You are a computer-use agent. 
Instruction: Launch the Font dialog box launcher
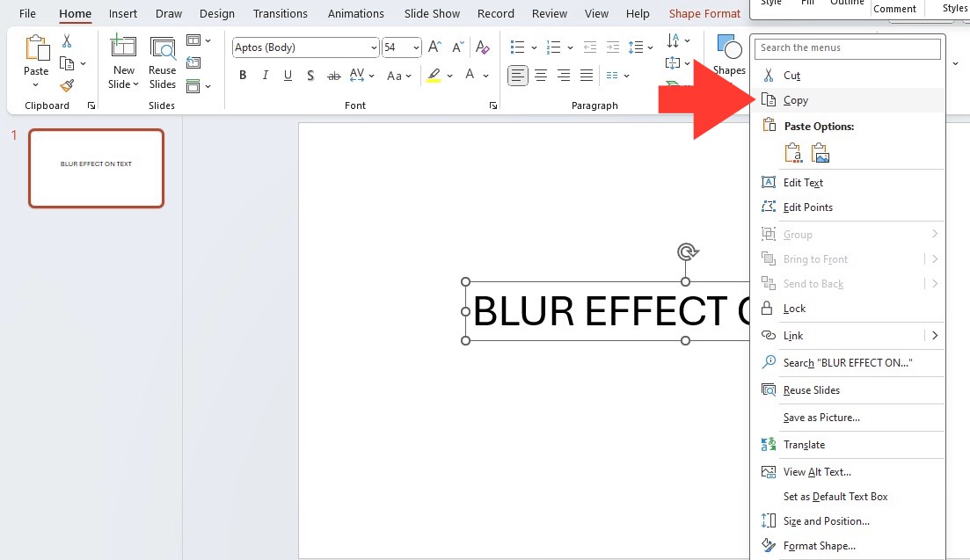coord(493,105)
